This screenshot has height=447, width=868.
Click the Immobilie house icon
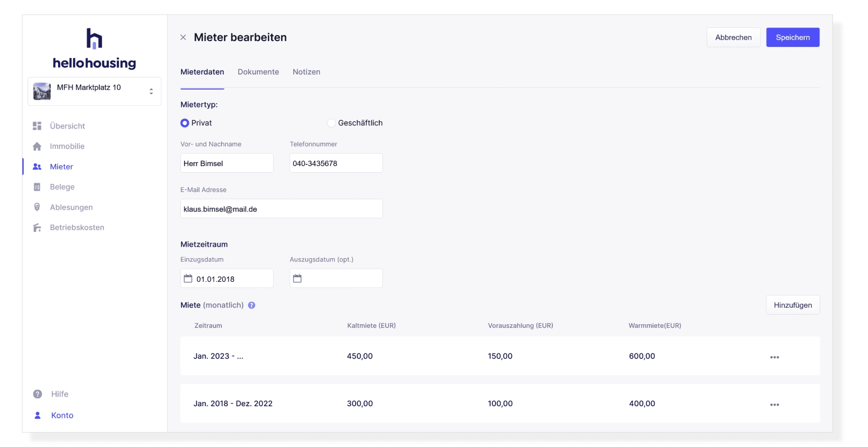click(37, 146)
